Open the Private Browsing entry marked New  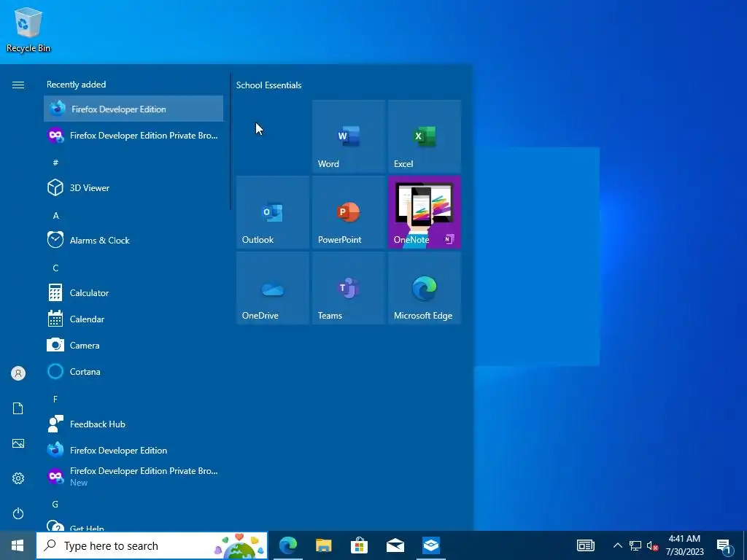pos(133,476)
